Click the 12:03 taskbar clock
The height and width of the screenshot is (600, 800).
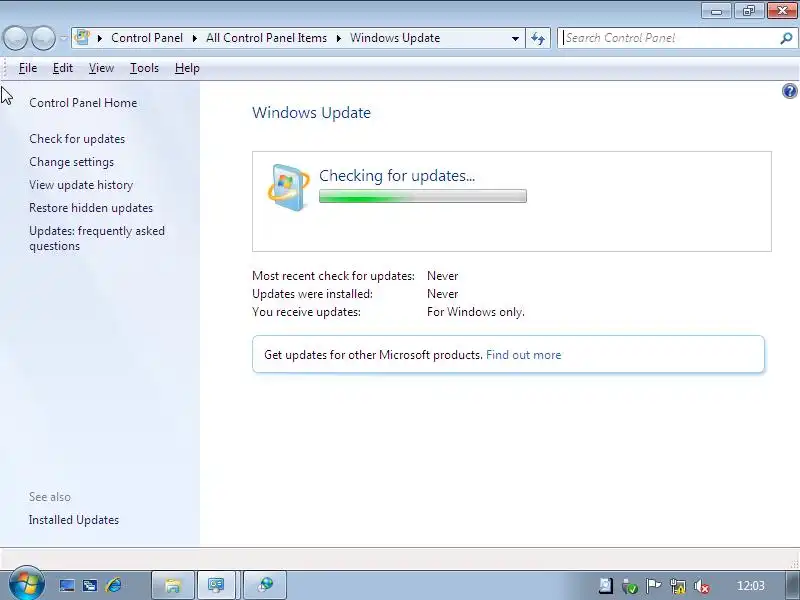tap(751, 586)
